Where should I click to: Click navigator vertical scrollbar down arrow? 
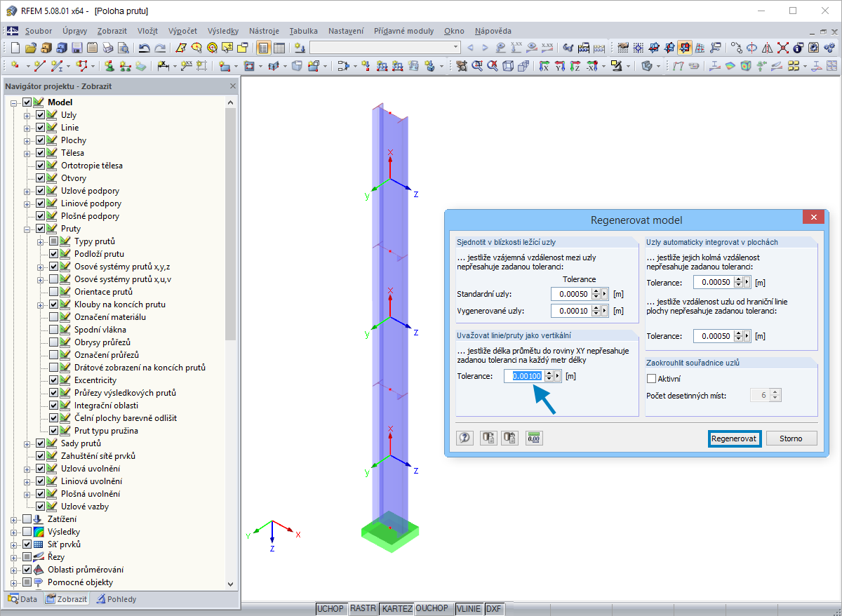click(x=232, y=584)
